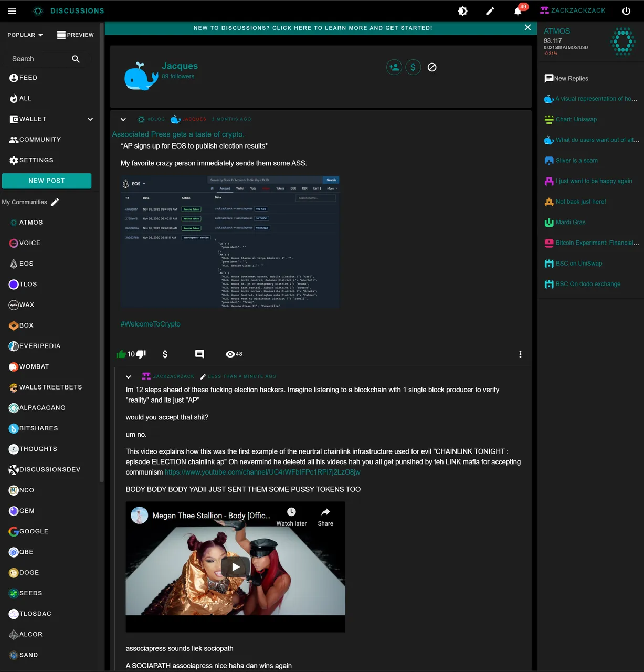Open ATMOS community
The image size is (644, 672).
point(26,223)
